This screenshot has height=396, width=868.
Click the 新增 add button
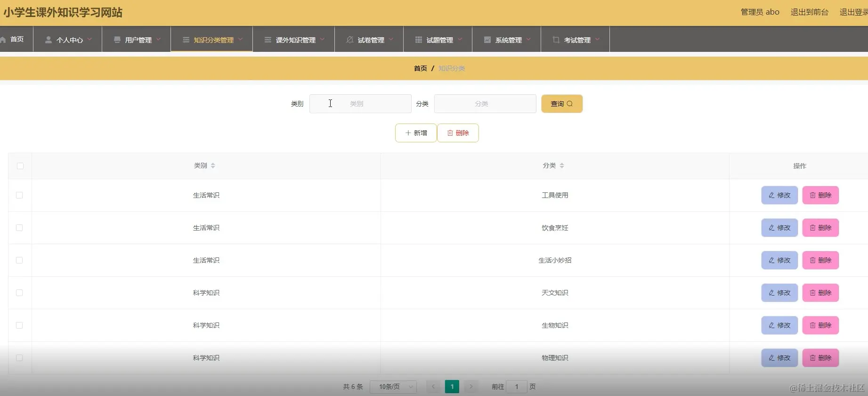click(x=416, y=133)
